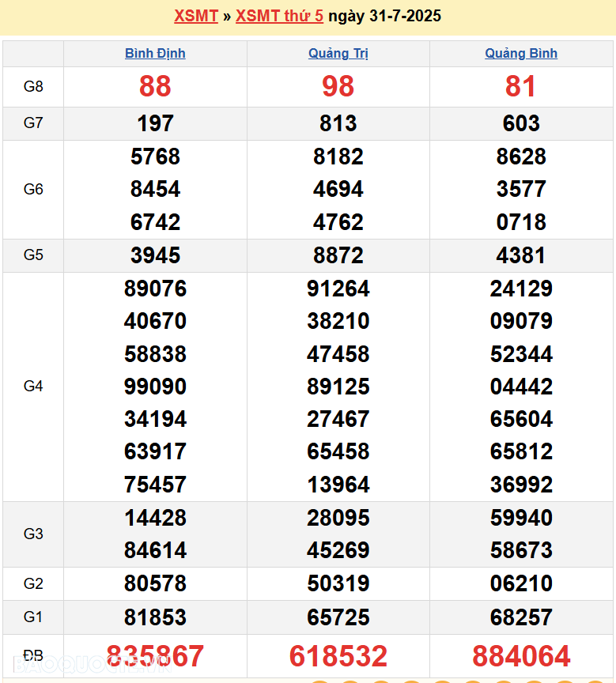Select the G7 number 813
The image size is (616, 683).
[338, 124]
